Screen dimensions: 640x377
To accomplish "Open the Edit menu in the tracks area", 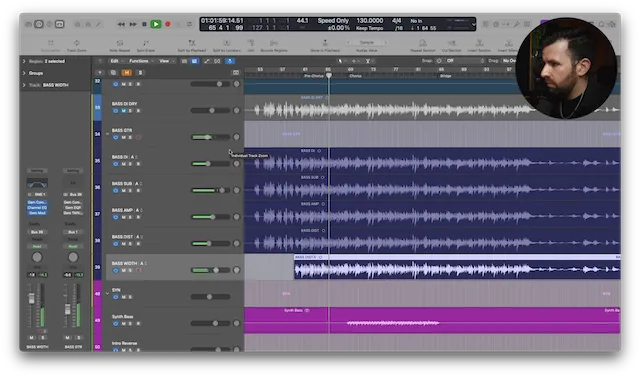I will [x=116, y=61].
